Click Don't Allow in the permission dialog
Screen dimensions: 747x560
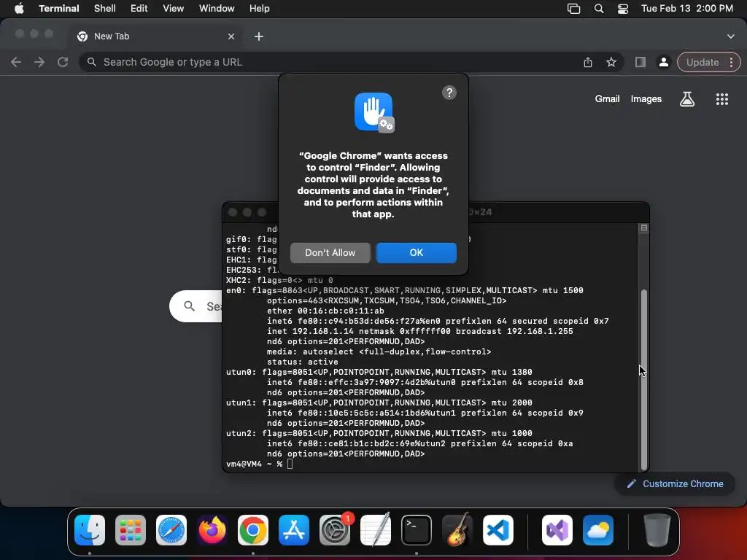click(x=330, y=252)
